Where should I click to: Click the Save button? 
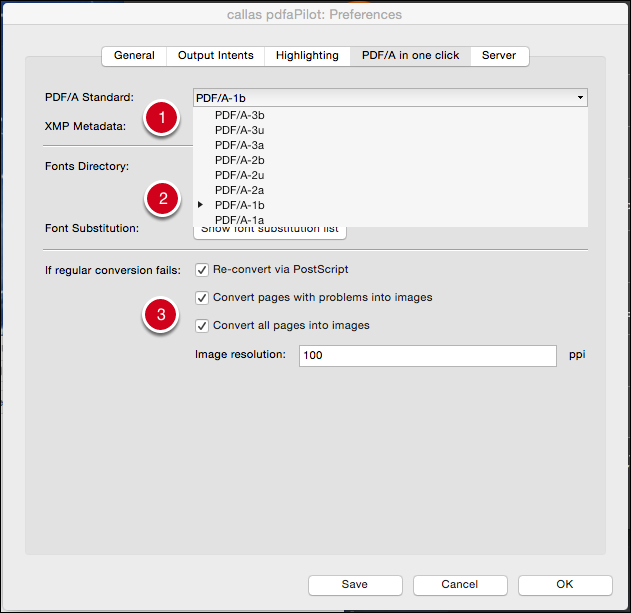[355, 584]
